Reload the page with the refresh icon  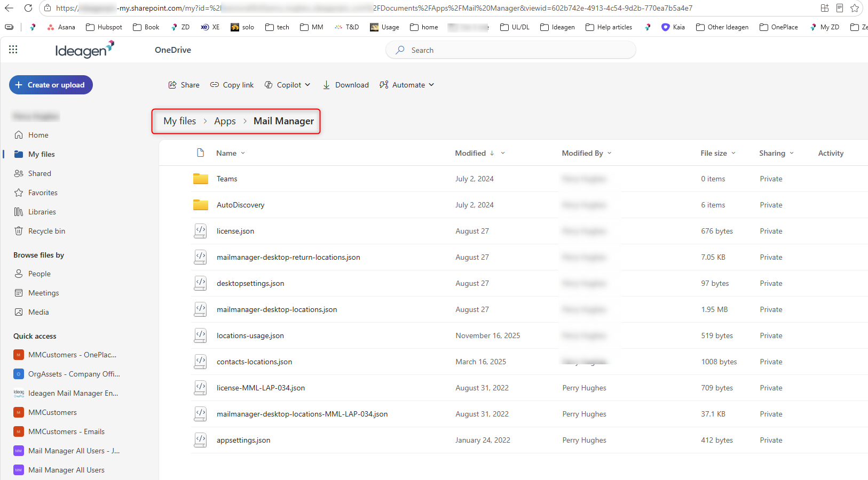[x=28, y=8]
